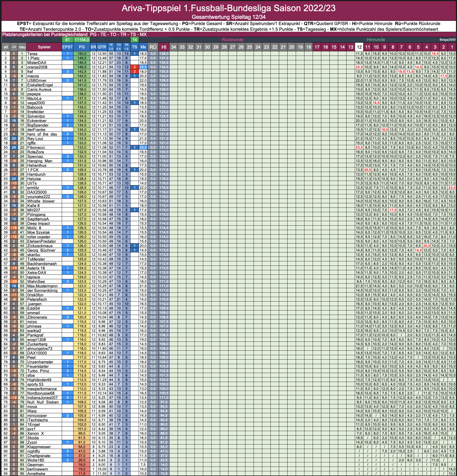Click total points sum '11154,0'

(82, 40)
